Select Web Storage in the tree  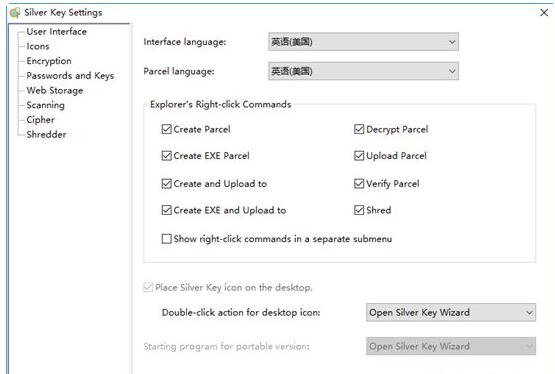click(55, 91)
